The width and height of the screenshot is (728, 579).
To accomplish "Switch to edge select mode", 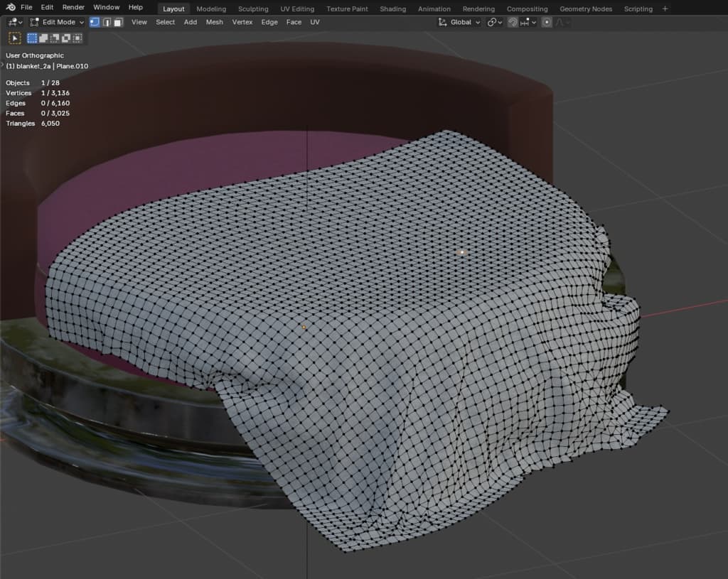I will point(107,22).
